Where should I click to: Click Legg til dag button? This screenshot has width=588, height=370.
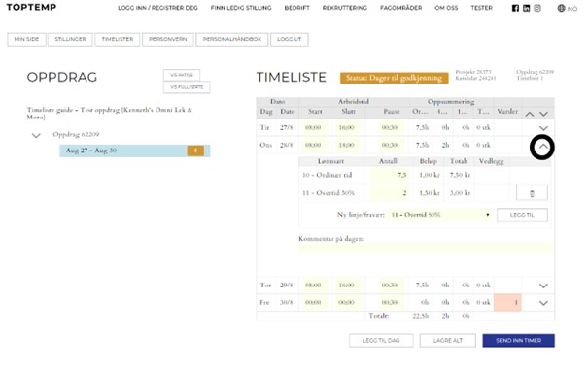tap(381, 341)
